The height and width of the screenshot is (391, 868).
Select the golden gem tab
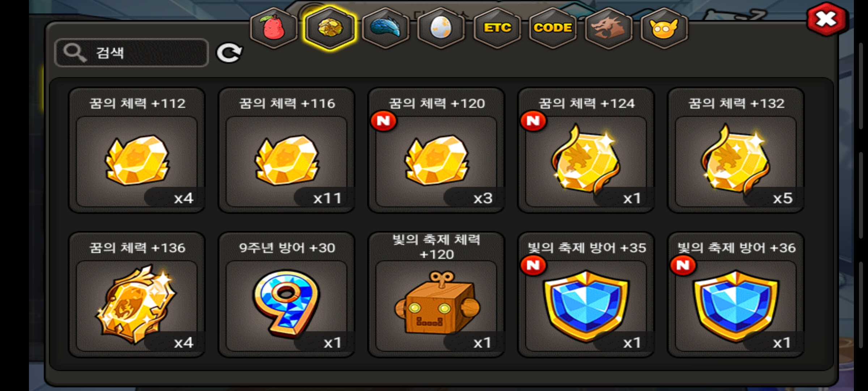point(329,28)
